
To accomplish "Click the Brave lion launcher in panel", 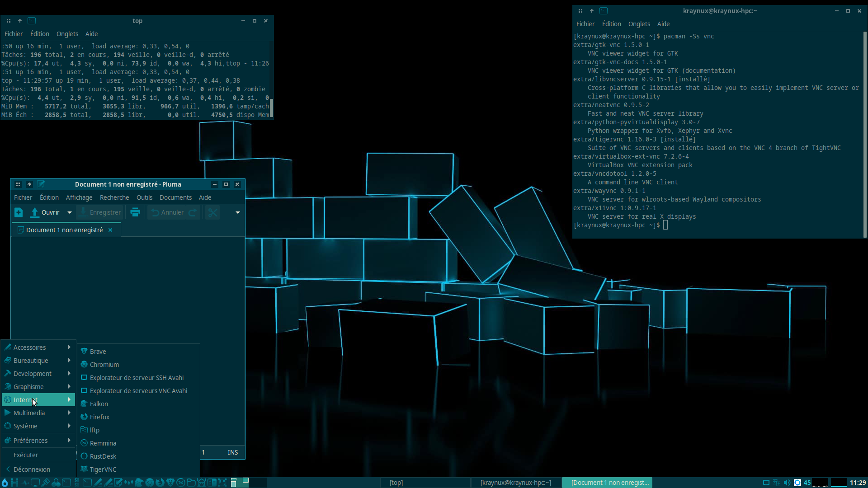I will pyautogui.click(x=170, y=483).
